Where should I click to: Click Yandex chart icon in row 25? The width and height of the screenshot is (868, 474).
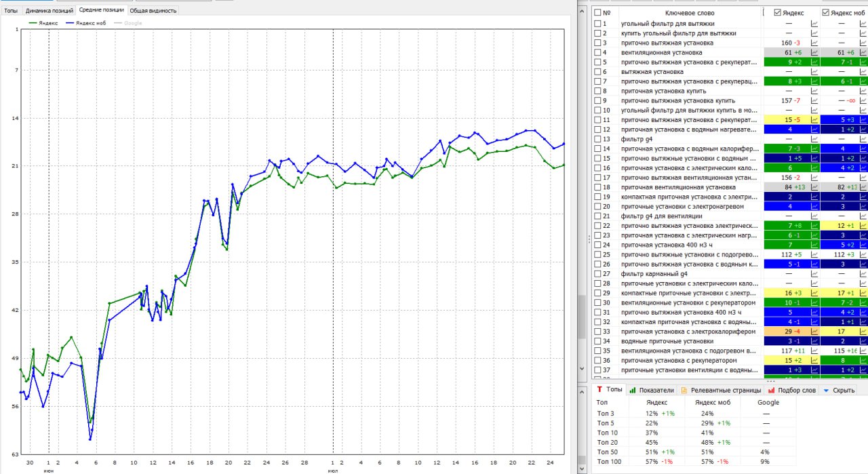(814, 254)
